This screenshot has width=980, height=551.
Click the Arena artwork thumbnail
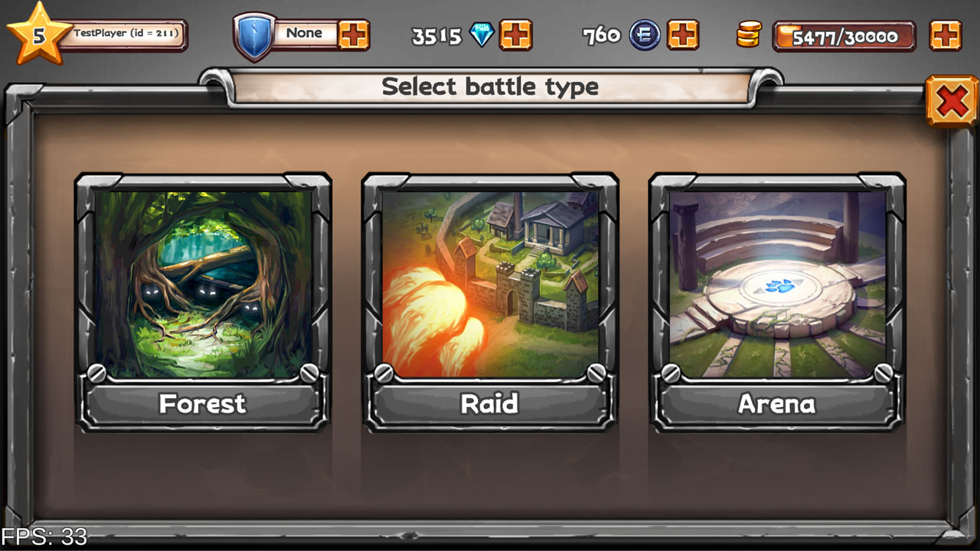(777, 285)
